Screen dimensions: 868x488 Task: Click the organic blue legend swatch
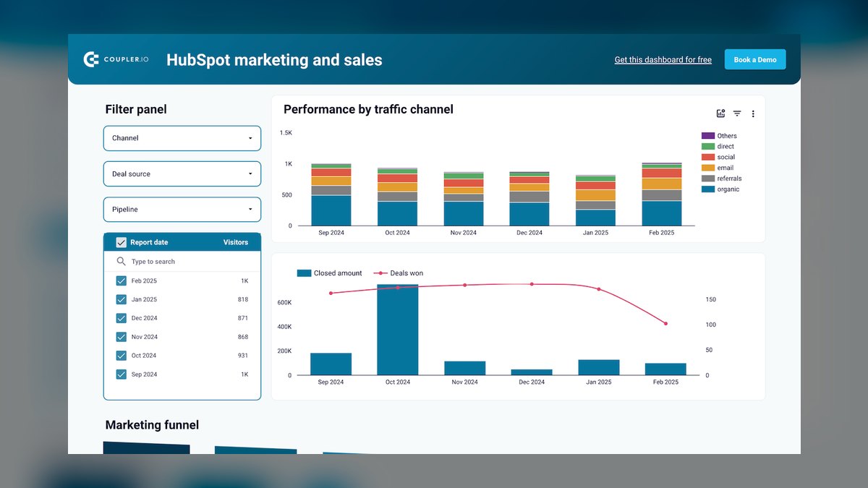pos(707,189)
